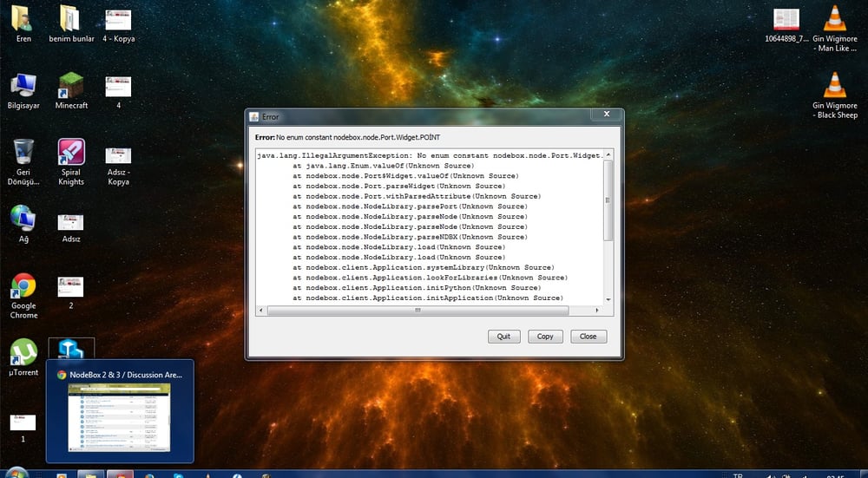Select the blue-cubes NodeBox desktop icon
This screenshot has height=478, width=868.
point(71,349)
